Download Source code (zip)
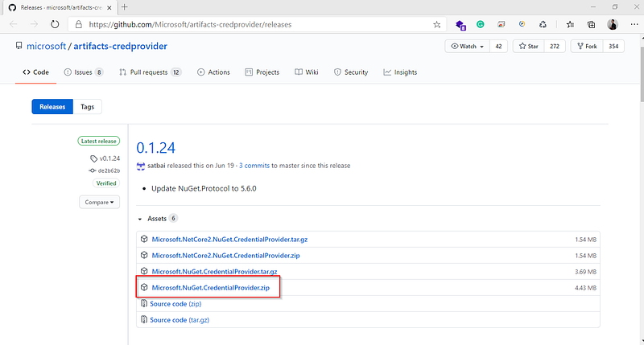The width and height of the screenshot is (644, 345). (x=175, y=303)
